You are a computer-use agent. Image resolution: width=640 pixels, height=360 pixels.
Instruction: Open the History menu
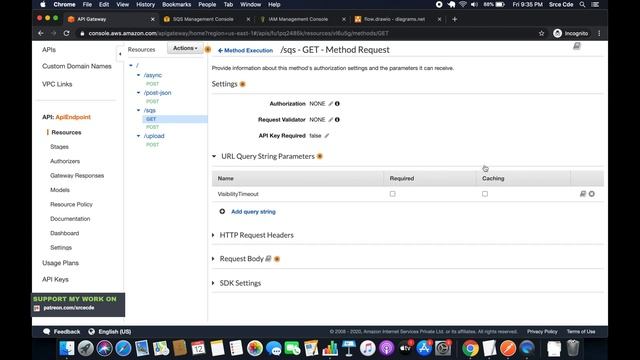(145, 4)
